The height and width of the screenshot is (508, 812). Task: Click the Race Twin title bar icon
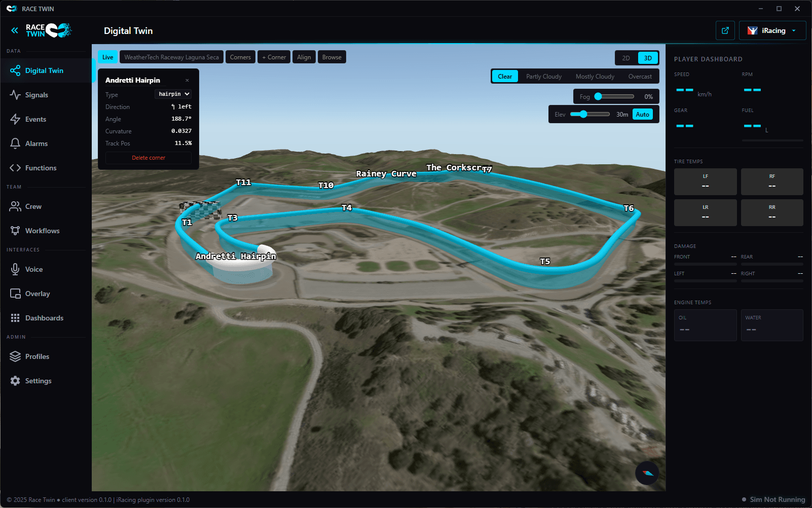coord(12,9)
